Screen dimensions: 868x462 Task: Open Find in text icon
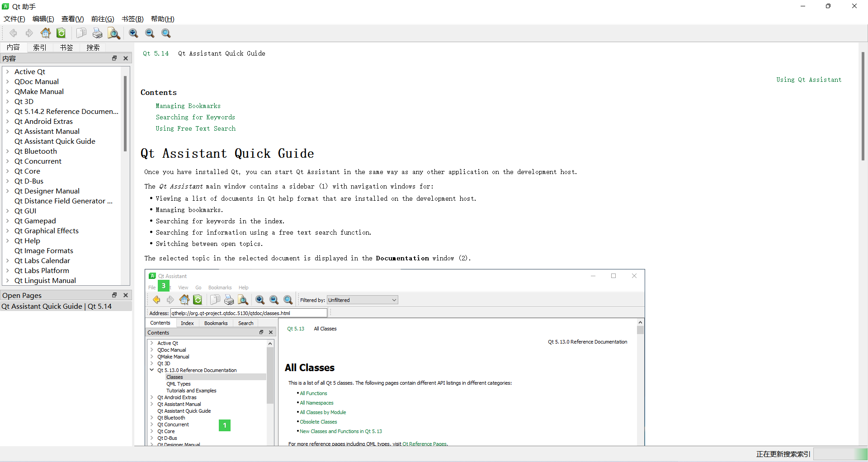[x=113, y=33]
